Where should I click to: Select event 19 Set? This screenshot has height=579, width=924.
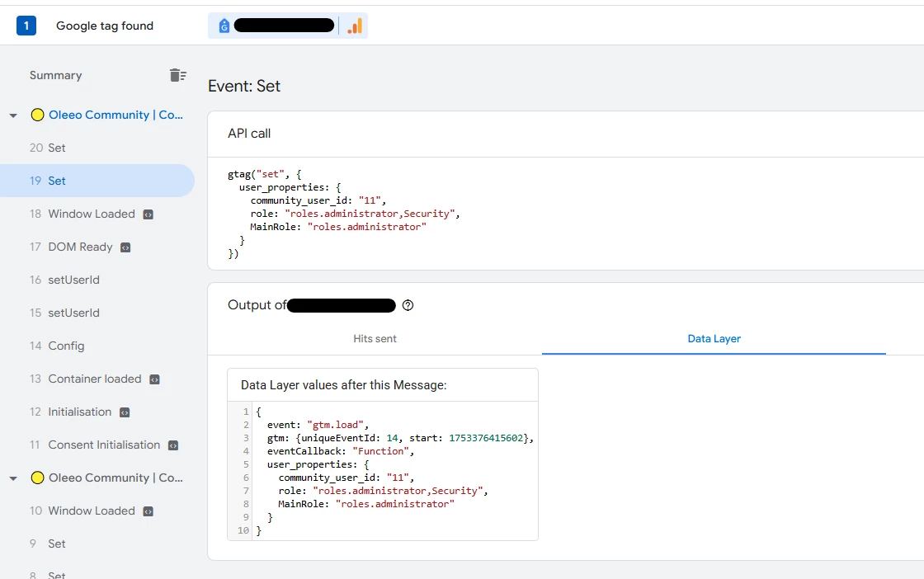point(97,181)
